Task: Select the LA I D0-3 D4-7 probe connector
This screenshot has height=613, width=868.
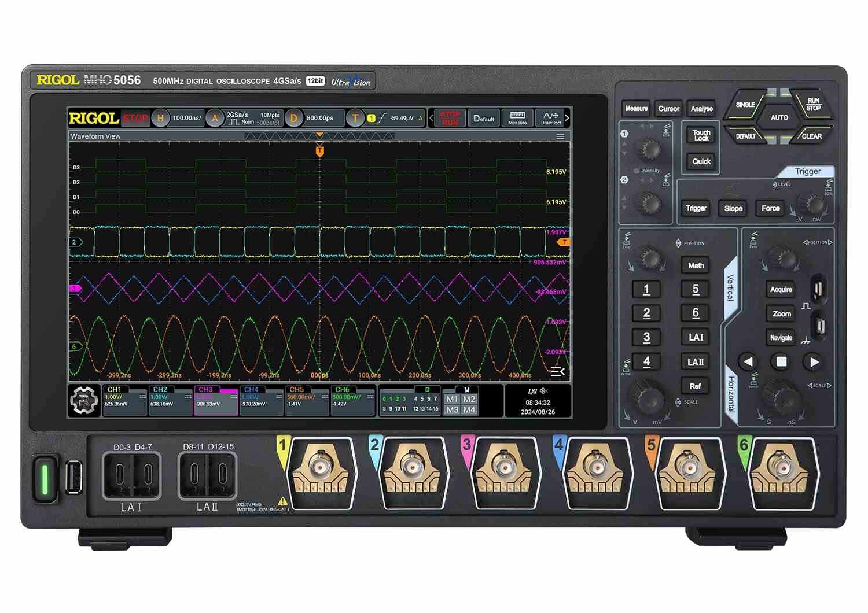Action: [x=132, y=475]
